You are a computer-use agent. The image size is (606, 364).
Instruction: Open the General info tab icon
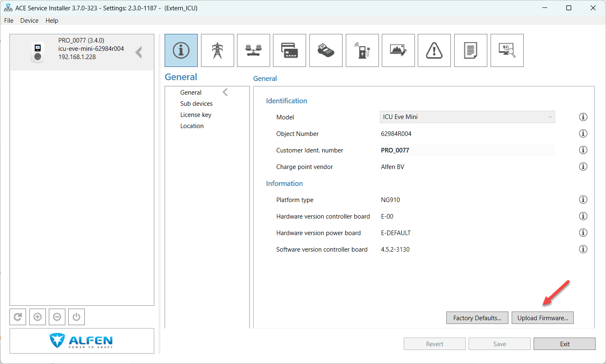pyautogui.click(x=181, y=50)
